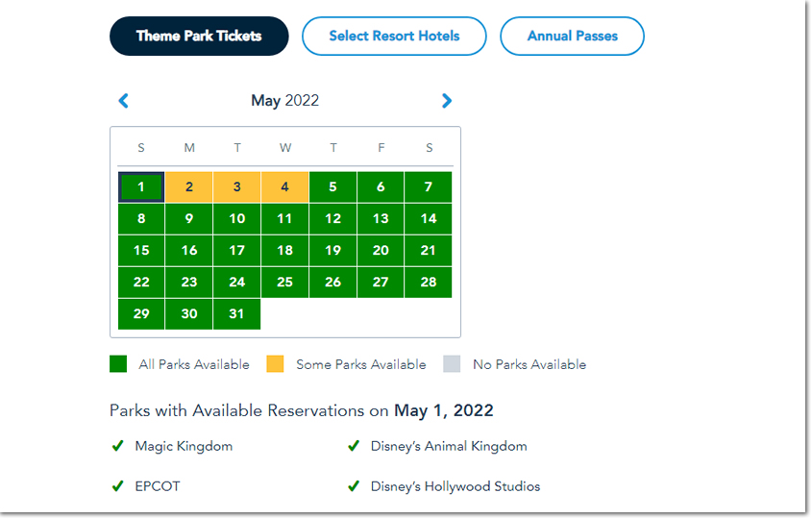Click gray No Parks Available legend swatch

[452, 364]
